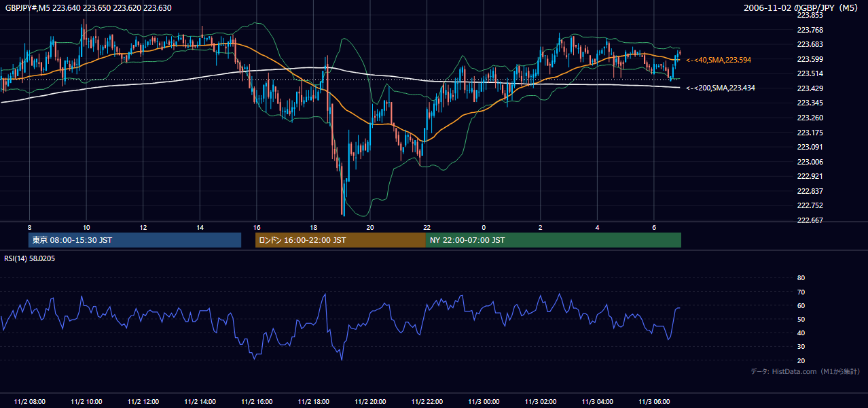The height and width of the screenshot is (408, 868).
Task: Click the RSI scale value 60
Action: tap(801, 305)
